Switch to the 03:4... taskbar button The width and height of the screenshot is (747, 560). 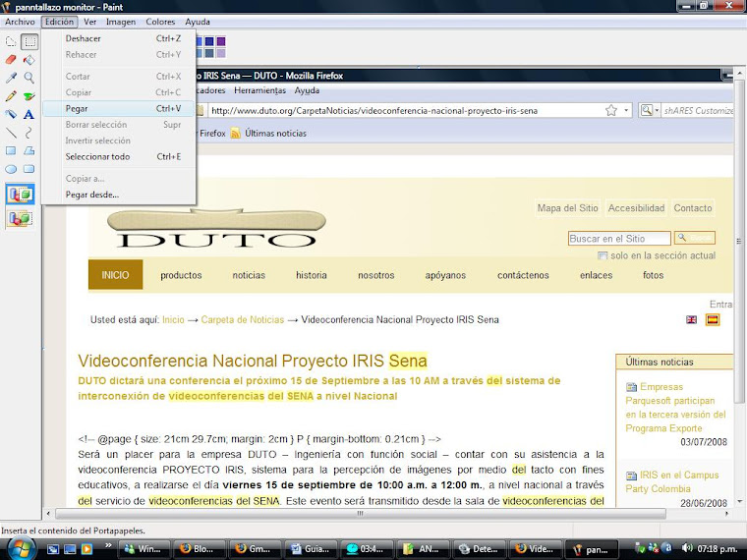pos(367,549)
